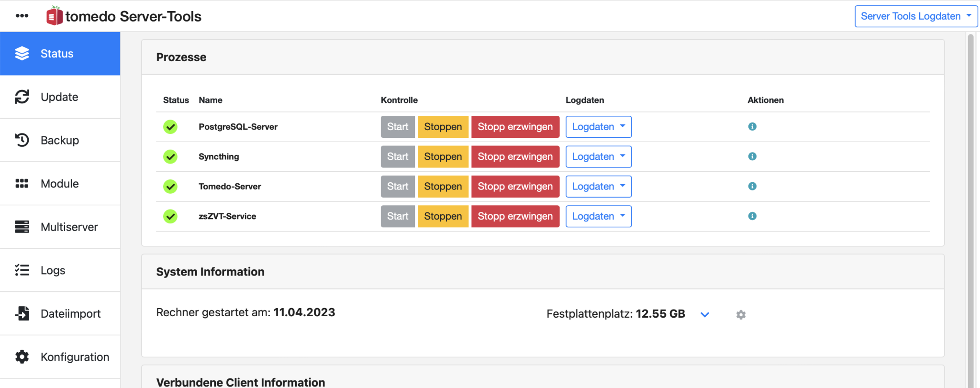
Task: Go to the Dateiimport section
Action: (x=60, y=313)
